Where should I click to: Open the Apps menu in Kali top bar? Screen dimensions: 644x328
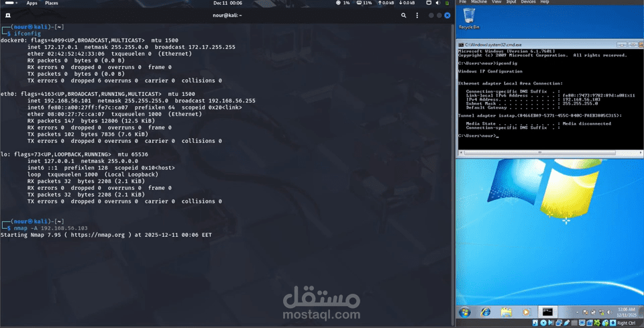coord(32,3)
